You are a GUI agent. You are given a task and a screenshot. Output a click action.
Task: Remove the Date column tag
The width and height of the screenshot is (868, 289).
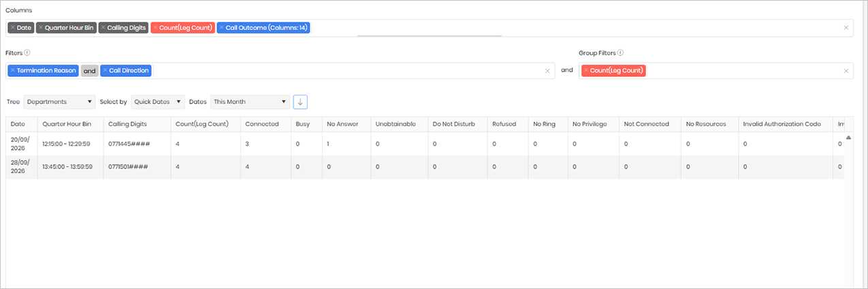13,28
